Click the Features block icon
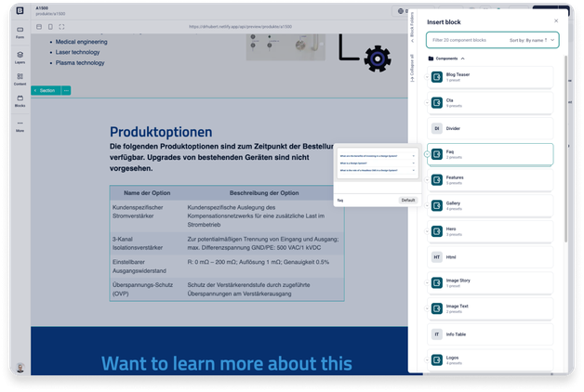This screenshot has width=584, height=392. pyautogui.click(x=436, y=180)
